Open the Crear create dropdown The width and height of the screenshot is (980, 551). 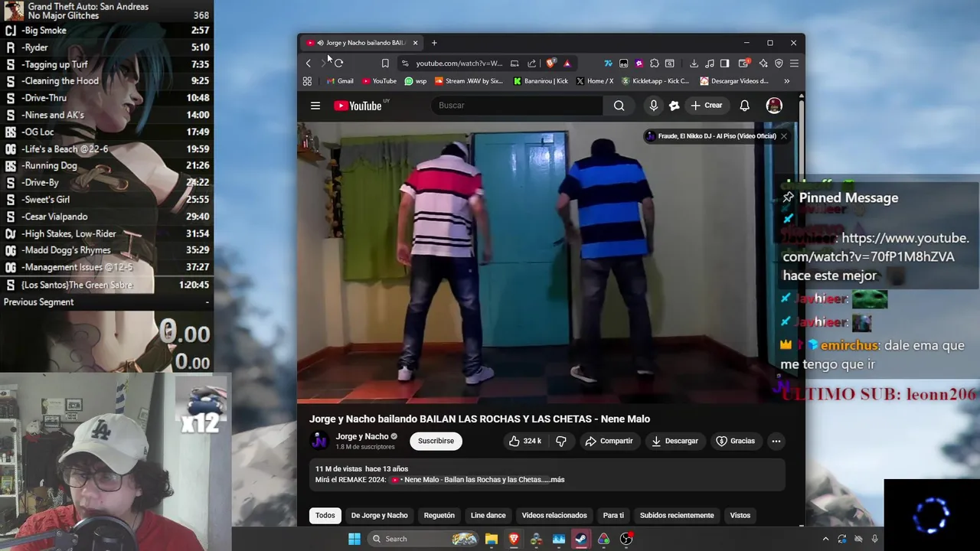click(706, 106)
